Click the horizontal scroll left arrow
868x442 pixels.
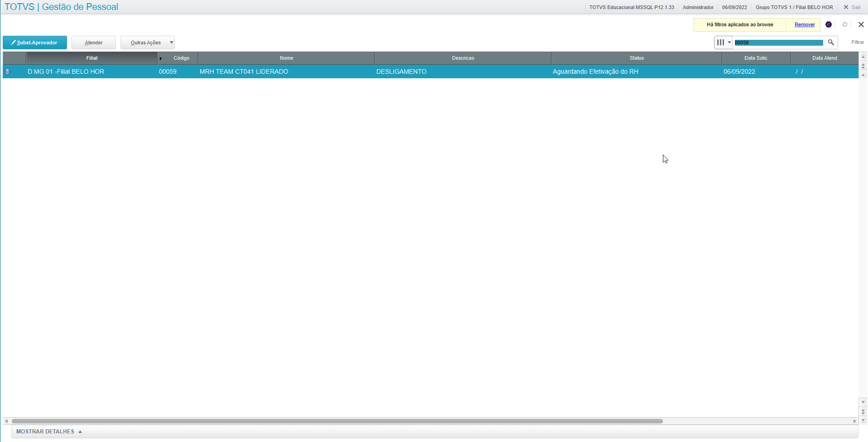(x=6, y=421)
